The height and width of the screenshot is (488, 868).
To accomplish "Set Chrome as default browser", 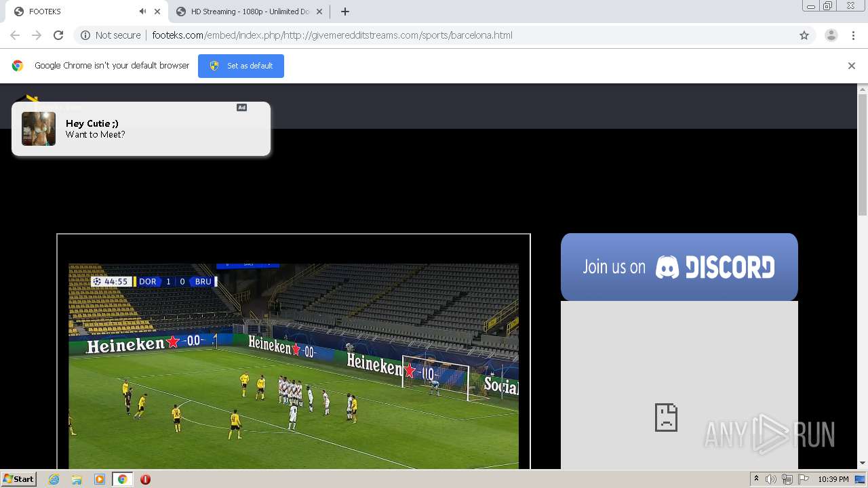I will pyautogui.click(x=241, y=66).
